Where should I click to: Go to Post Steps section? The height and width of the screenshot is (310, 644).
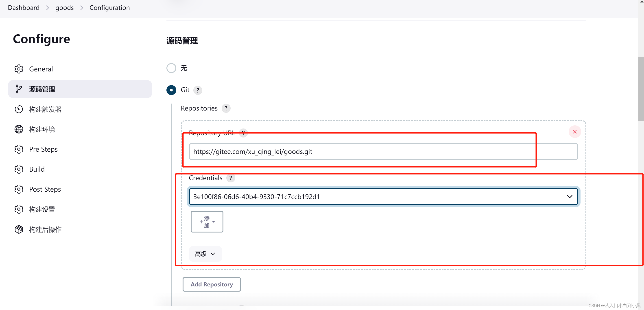point(80,189)
